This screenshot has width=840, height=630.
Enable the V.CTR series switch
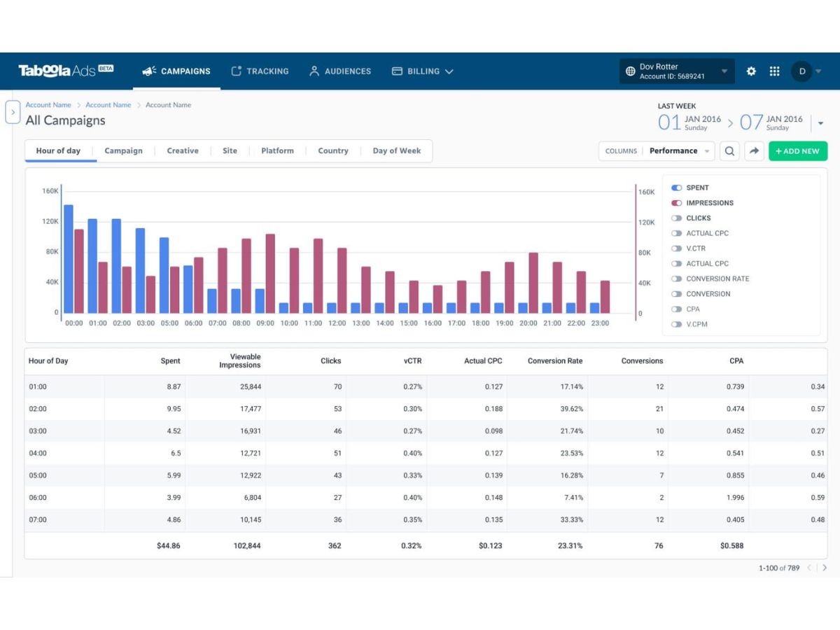point(676,248)
